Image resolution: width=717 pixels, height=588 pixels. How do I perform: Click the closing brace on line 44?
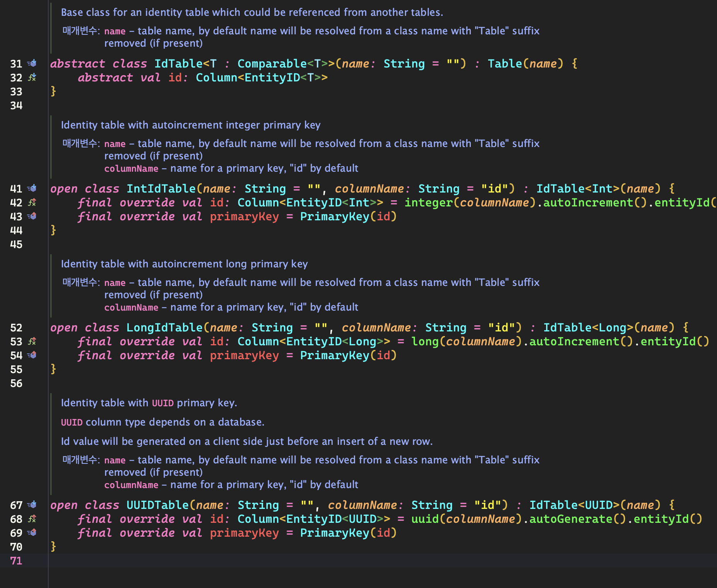pyautogui.click(x=53, y=230)
